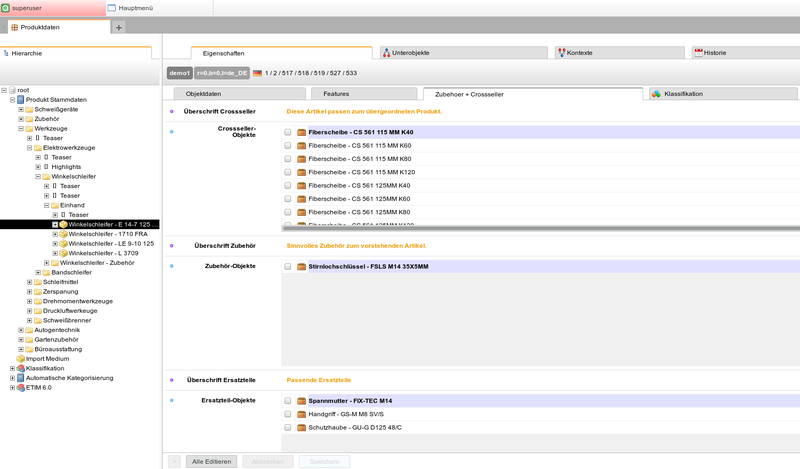
Task: Expand the Schweißgeräte tree folder
Action: 21,109
